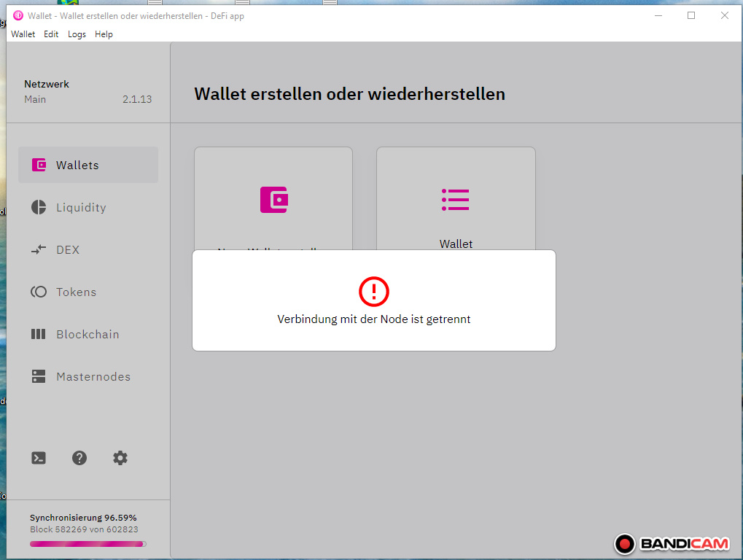Click the DeFi app title bar logo
The width and height of the screenshot is (743, 560).
tap(18, 15)
